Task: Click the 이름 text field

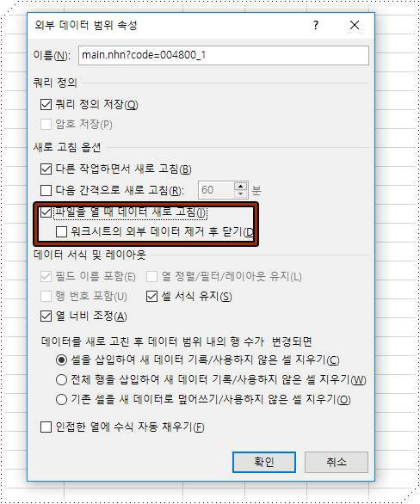Action: [224, 55]
